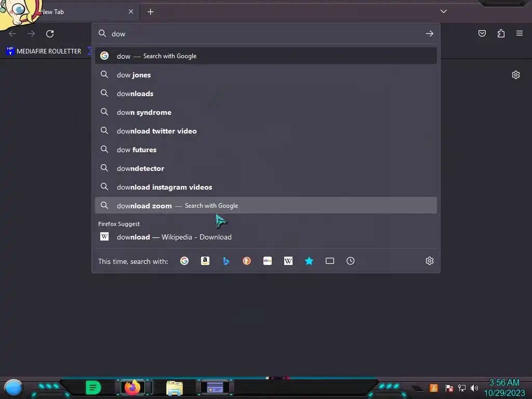
Task: Open the network tray icon
Action: click(462, 388)
